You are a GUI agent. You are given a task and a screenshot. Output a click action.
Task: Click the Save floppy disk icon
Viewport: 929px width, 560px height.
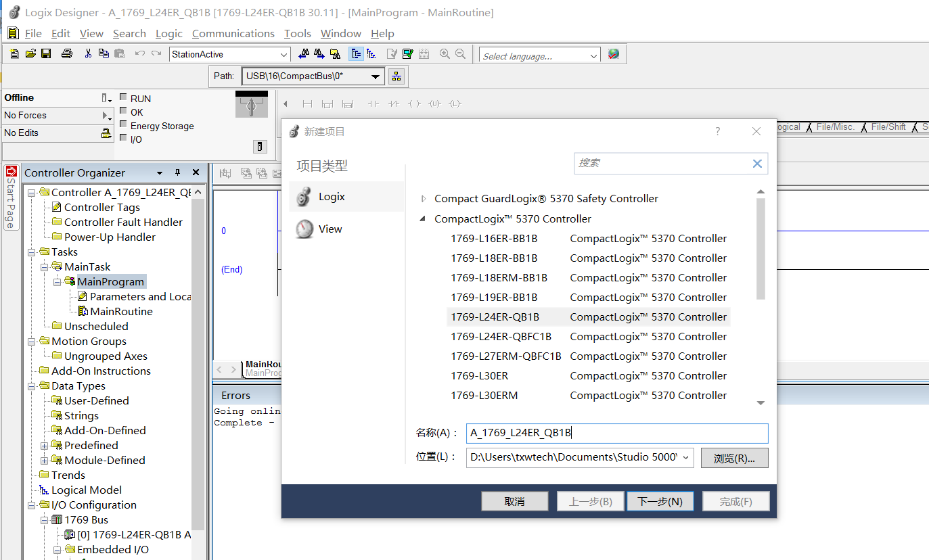click(x=46, y=54)
